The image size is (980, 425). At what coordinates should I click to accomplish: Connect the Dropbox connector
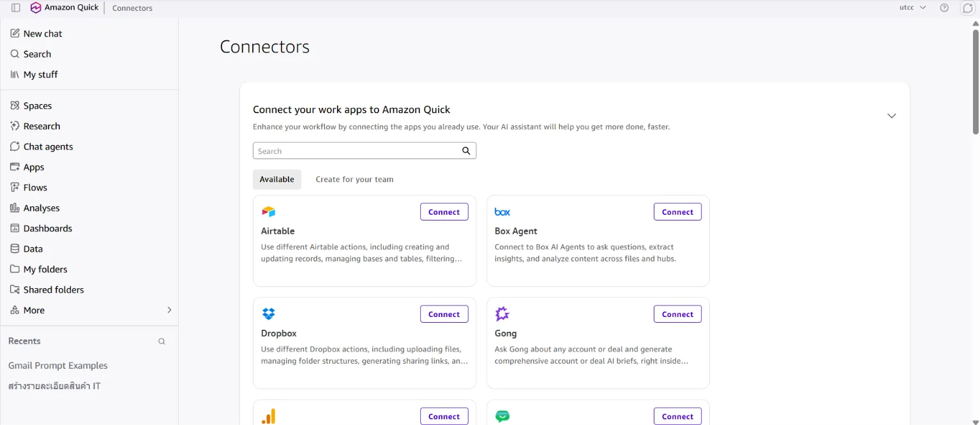pyautogui.click(x=444, y=314)
